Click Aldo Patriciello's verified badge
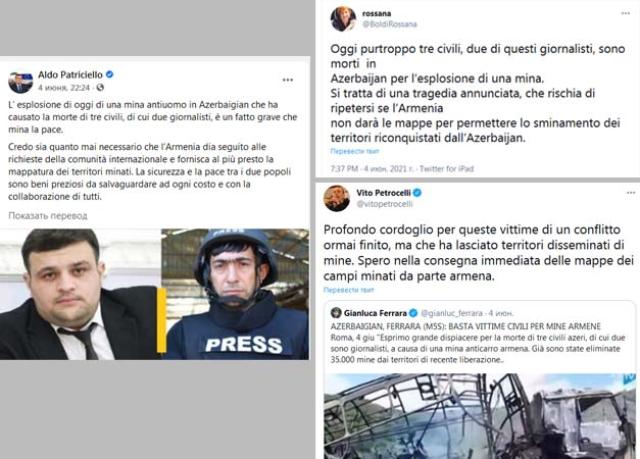Image resolution: width=640 pixels, height=459 pixels. pos(109,74)
